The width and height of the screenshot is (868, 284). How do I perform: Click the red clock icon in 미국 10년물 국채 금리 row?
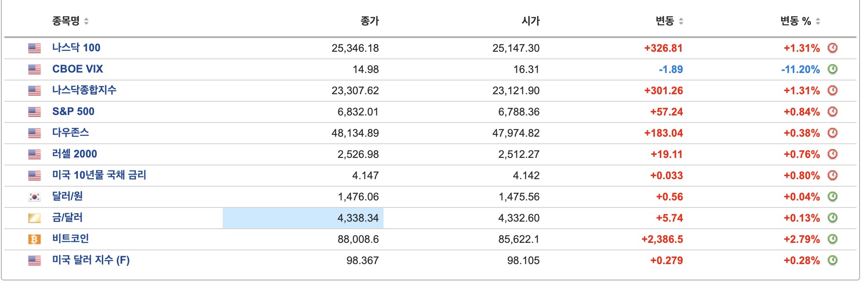point(833,175)
